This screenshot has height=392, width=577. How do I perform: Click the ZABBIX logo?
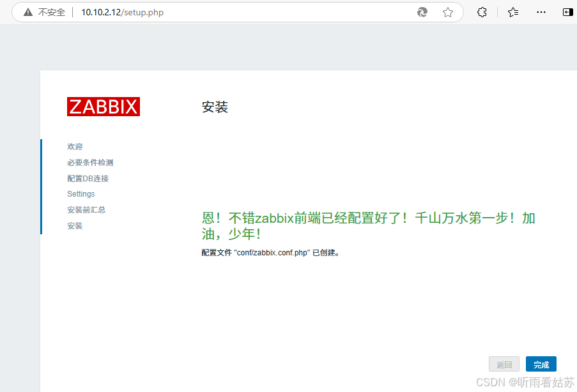tap(104, 107)
